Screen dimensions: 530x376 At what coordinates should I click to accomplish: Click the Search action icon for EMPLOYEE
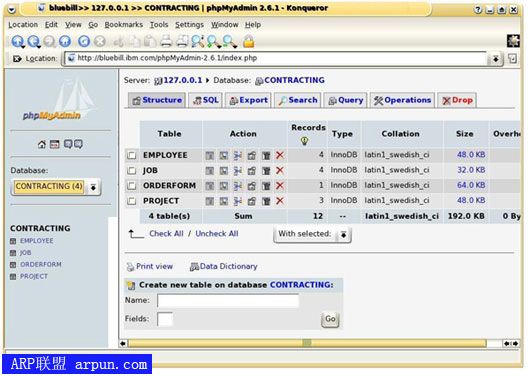(223, 155)
